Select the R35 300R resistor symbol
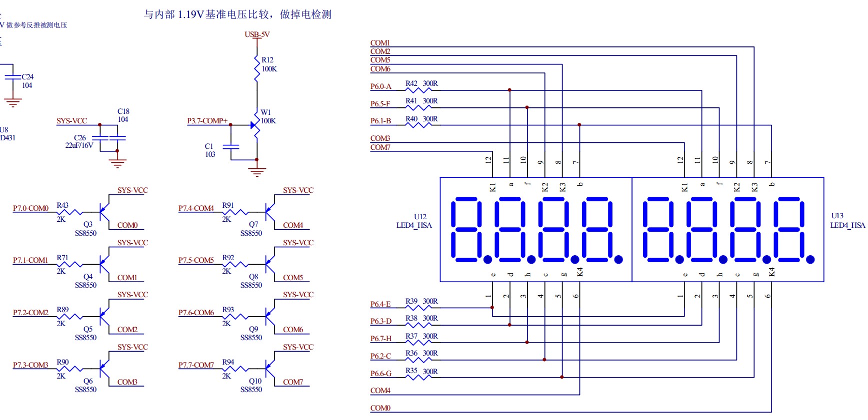Screen dimensions: 868x420 [x=418, y=378]
